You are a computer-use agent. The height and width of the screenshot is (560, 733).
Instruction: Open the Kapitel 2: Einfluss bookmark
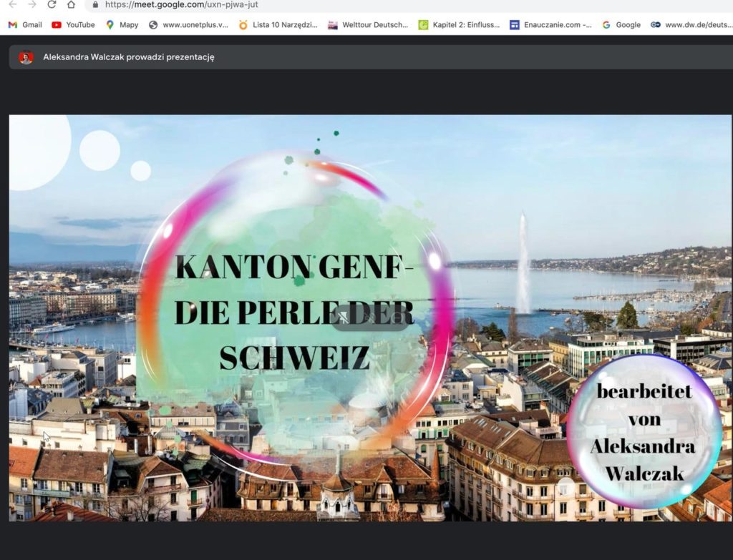[460, 24]
